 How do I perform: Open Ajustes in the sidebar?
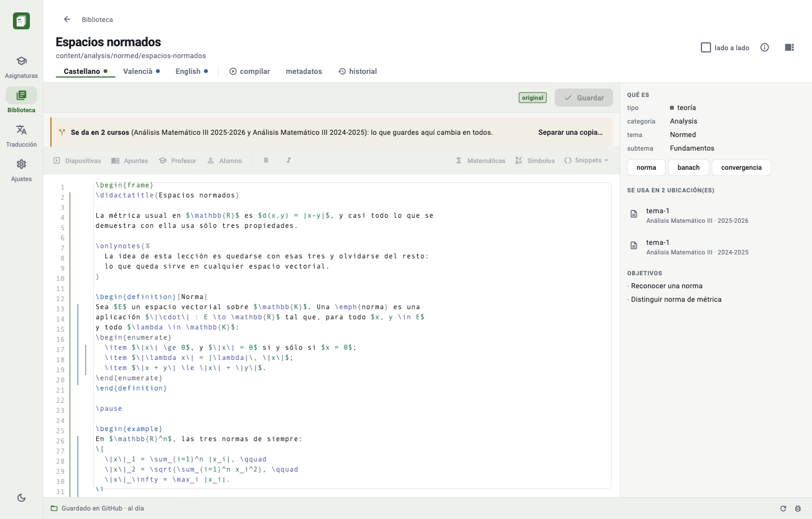click(x=21, y=170)
